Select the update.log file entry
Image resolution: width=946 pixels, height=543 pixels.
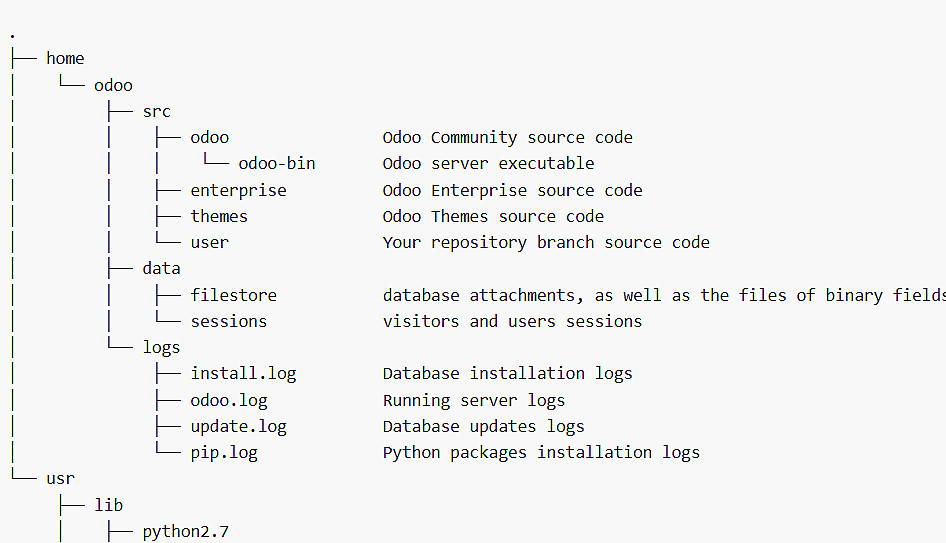[238, 426]
